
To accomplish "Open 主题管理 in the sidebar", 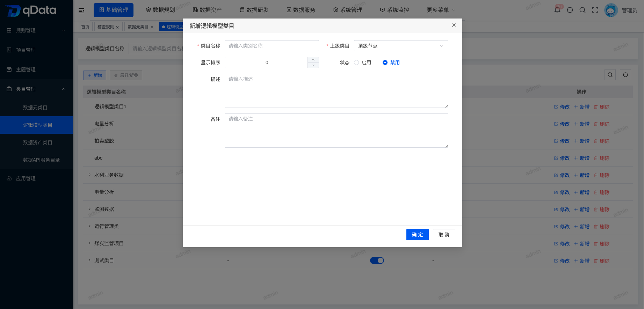I will coord(36,69).
